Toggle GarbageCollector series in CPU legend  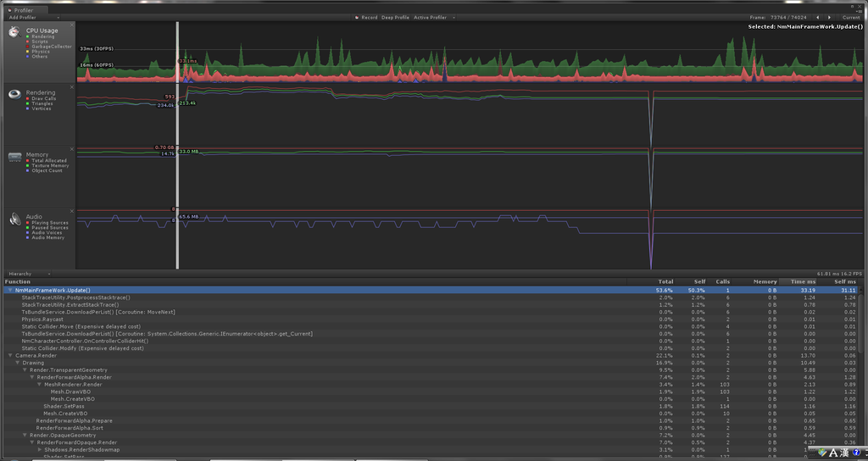pos(48,47)
